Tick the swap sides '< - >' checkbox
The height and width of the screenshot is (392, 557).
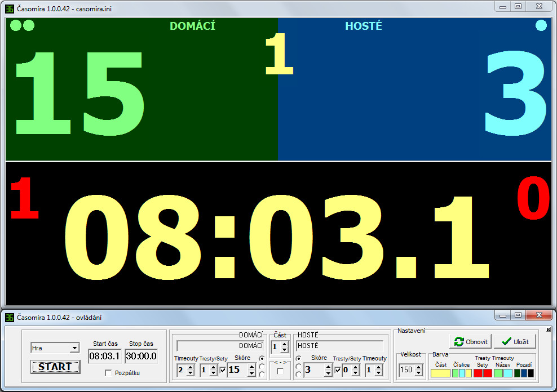pos(280,371)
